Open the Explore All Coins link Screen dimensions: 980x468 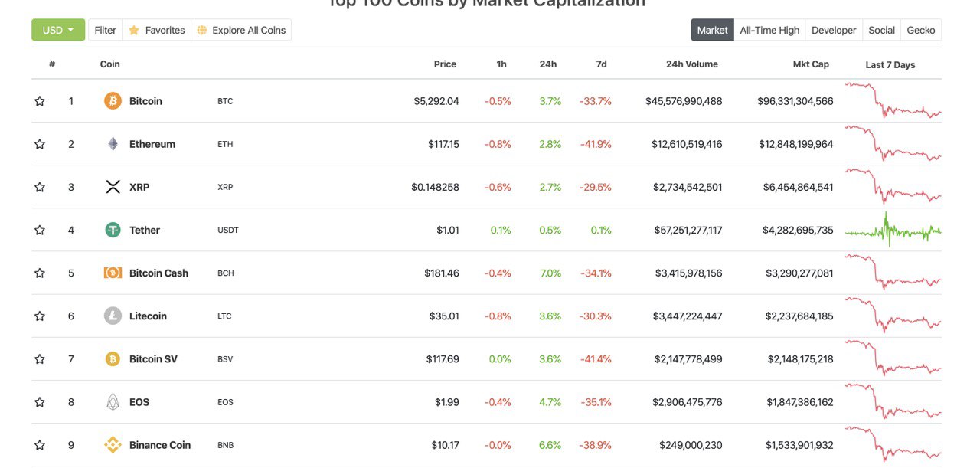[x=241, y=30]
